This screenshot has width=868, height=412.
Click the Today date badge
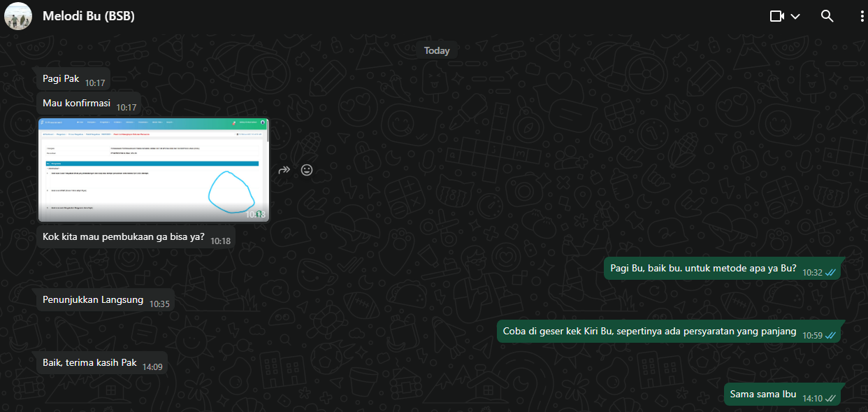coord(437,50)
